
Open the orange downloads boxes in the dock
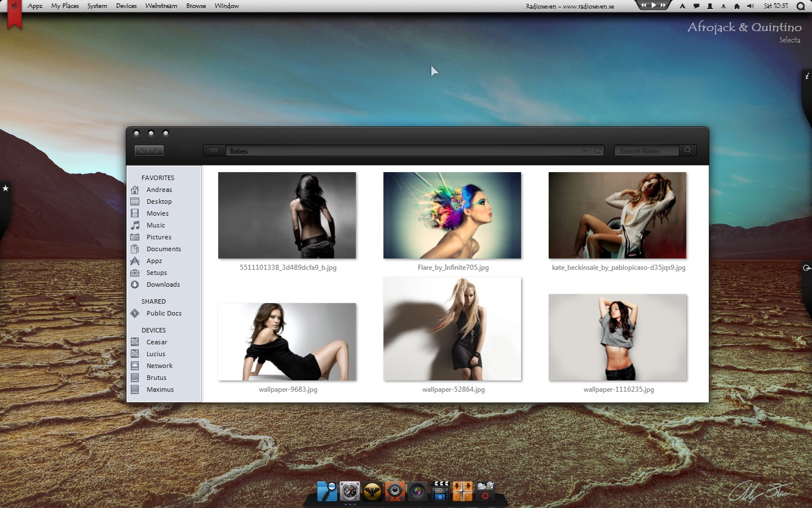462,491
